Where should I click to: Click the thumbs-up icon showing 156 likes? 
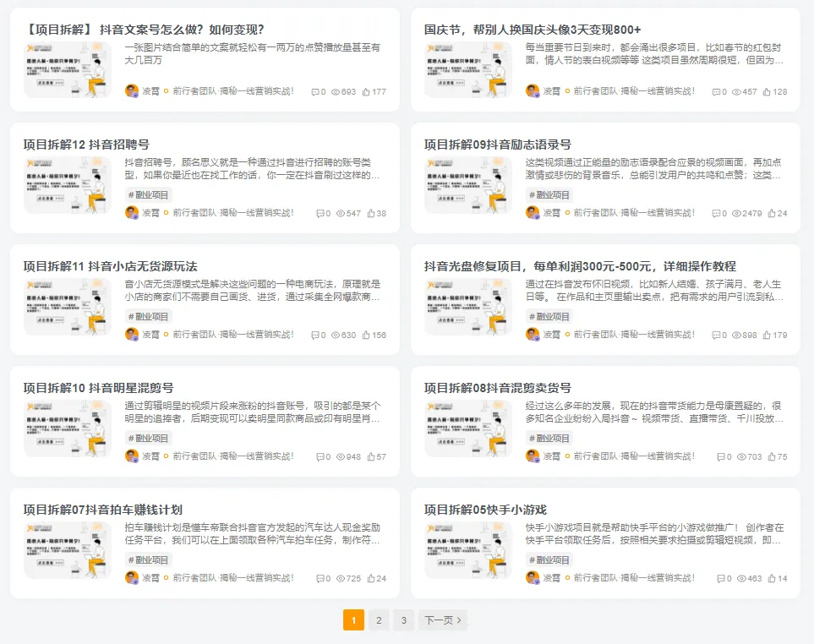tap(367, 335)
